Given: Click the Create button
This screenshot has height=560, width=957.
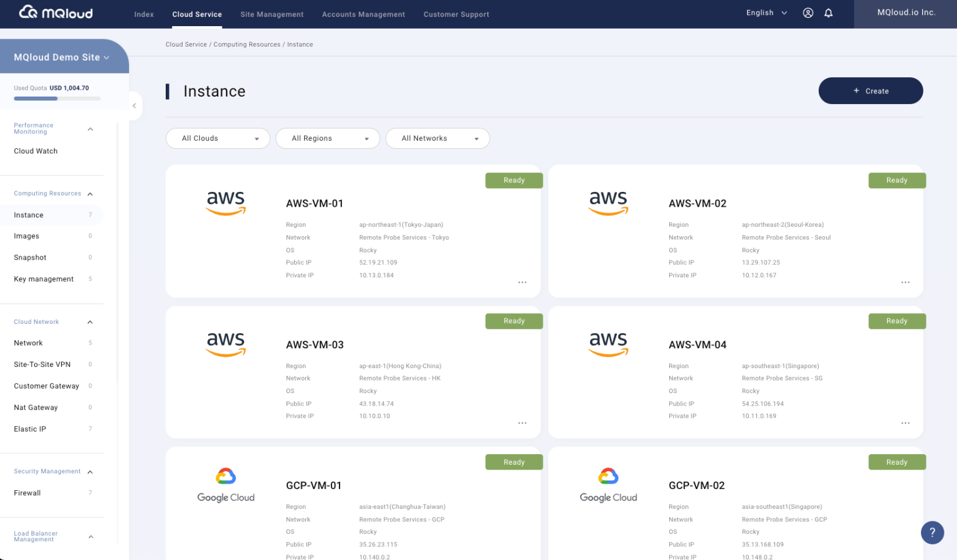Looking at the screenshot, I should click(x=870, y=90).
